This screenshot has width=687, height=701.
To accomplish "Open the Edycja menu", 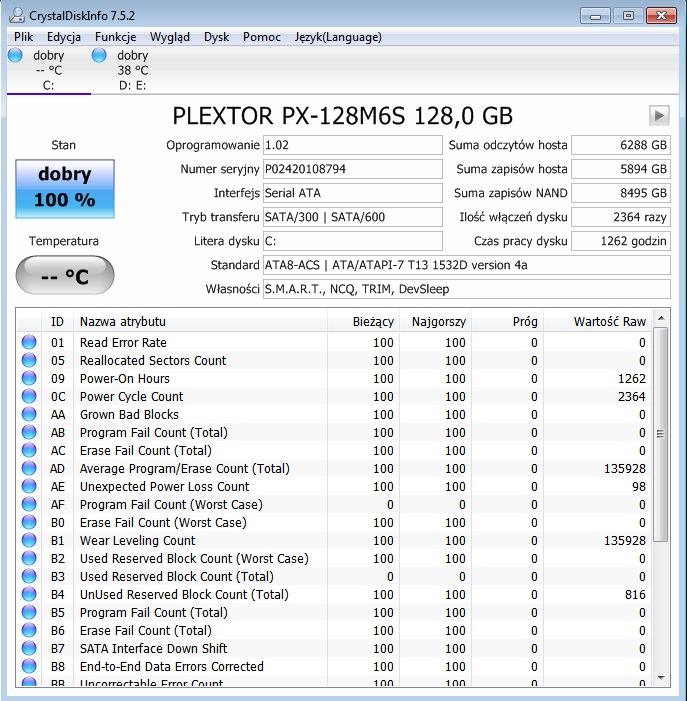I will point(63,37).
